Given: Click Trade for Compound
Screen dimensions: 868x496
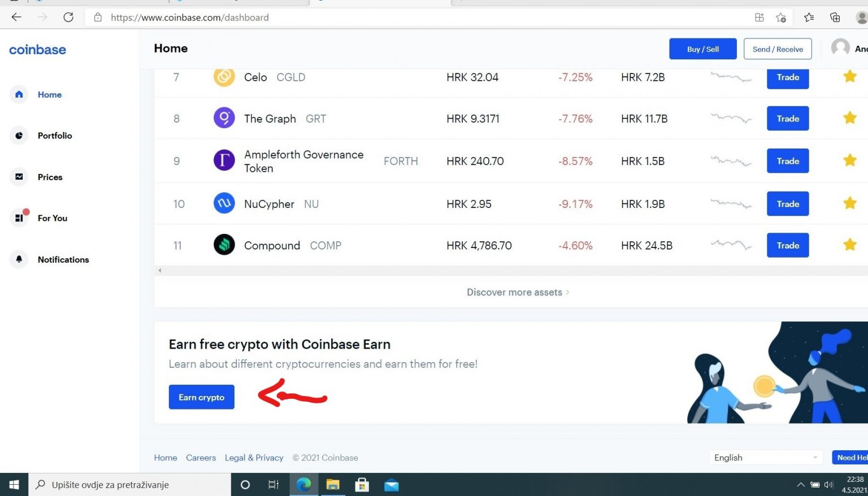Looking at the screenshot, I should (788, 245).
